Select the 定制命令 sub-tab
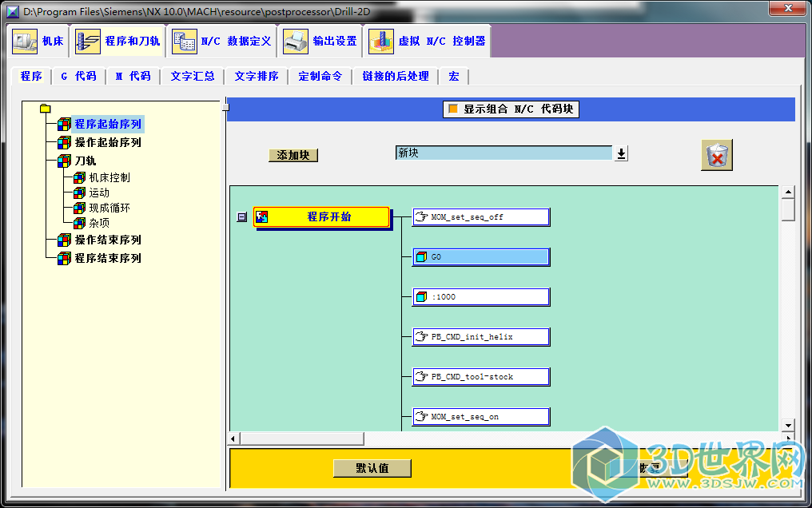The width and height of the screenshot is (812, 508). coord(320,76)
